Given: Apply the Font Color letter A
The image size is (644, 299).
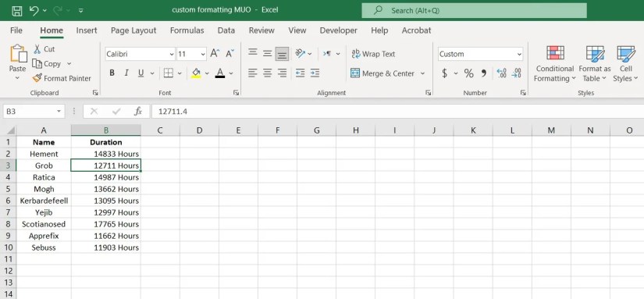Looking at the screenshot, I should [220, 73].
